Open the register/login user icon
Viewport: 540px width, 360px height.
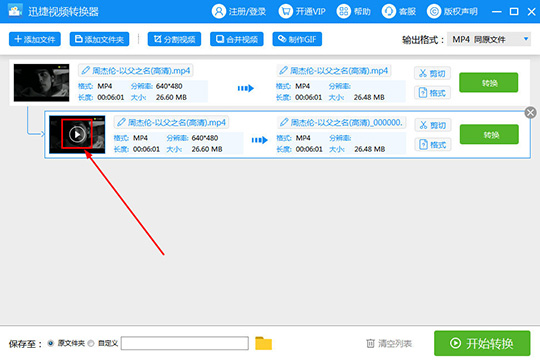219,12
